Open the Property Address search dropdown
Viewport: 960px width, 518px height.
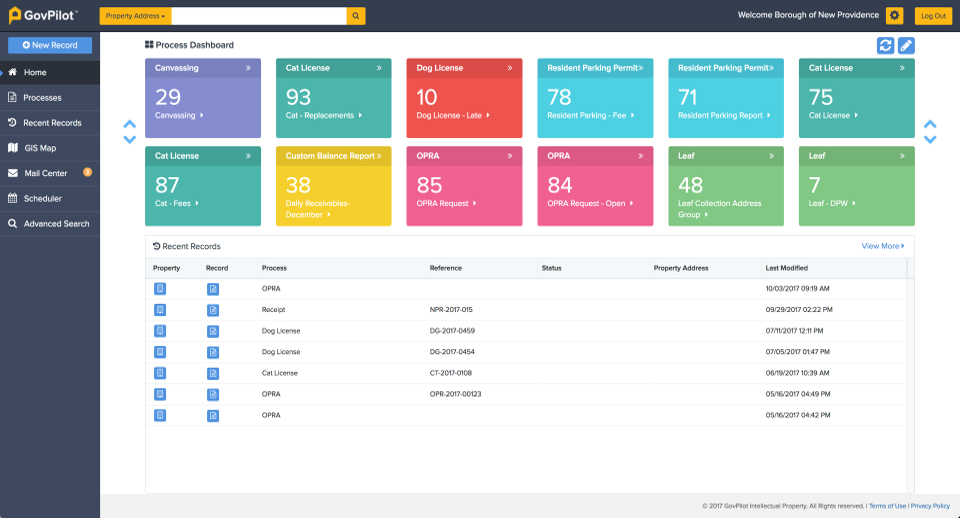136,16
